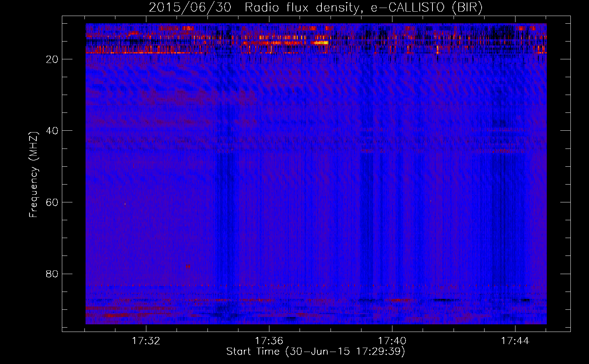Click the "Frequency (MHZ)" y-axis label
The height and width of the screenshot is (364, 589).
pos(33,174)
